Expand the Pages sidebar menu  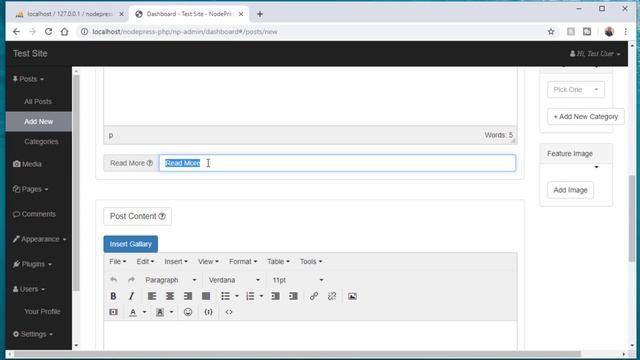coord(30,189)
